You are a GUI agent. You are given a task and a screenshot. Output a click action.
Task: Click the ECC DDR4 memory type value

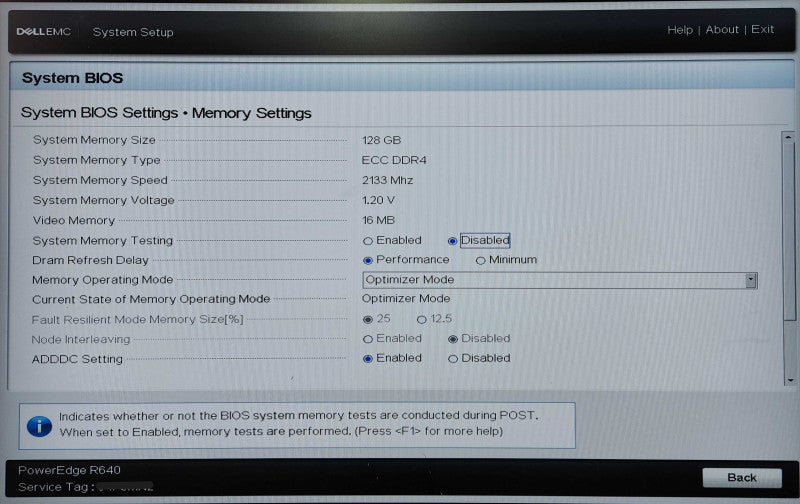click(394, 160)
